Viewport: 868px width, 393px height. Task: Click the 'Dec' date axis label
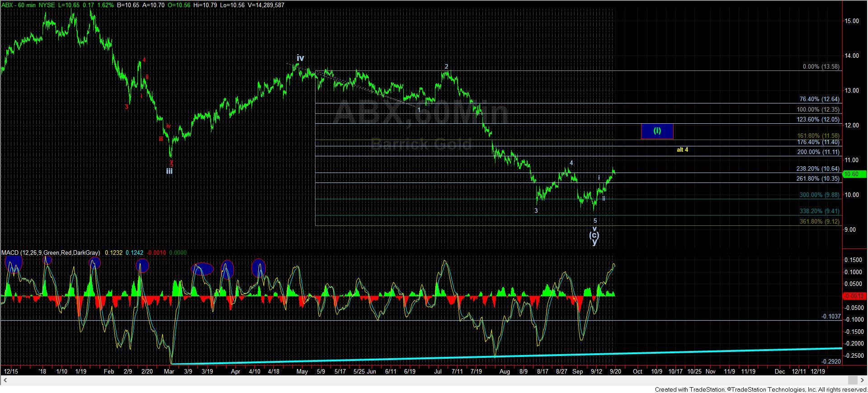tap(779, 371)
